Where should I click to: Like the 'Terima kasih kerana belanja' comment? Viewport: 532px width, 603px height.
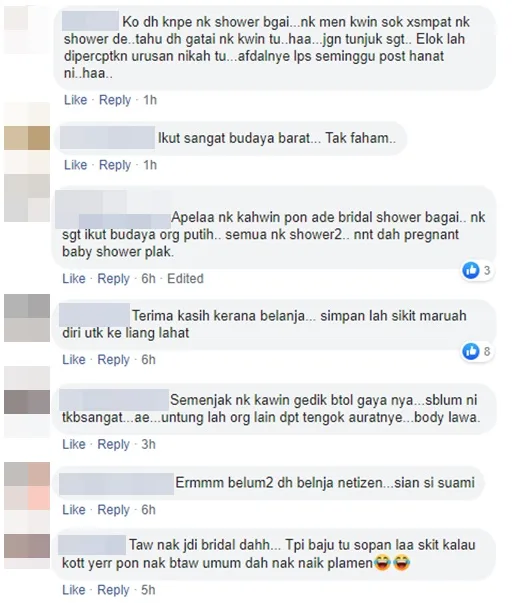tap(74, 360)
